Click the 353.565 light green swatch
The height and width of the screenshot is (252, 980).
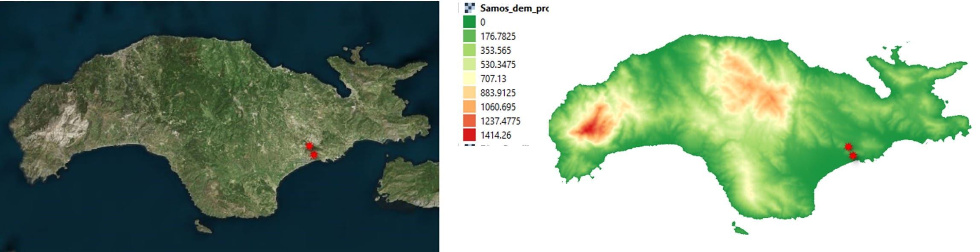click(469, 50)
